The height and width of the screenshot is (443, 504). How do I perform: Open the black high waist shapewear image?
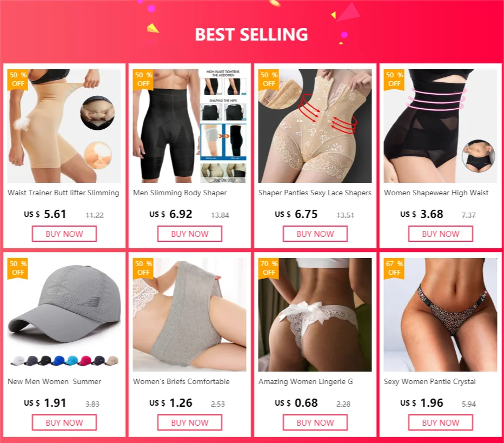click(x=441, y=126)
